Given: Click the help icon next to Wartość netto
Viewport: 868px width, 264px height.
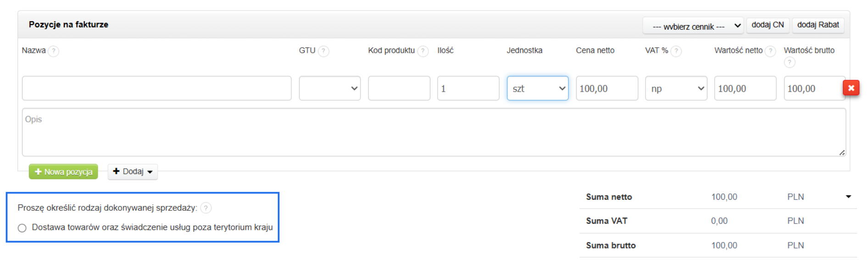Looking at the screenshot, I should [x=771, y=51].
